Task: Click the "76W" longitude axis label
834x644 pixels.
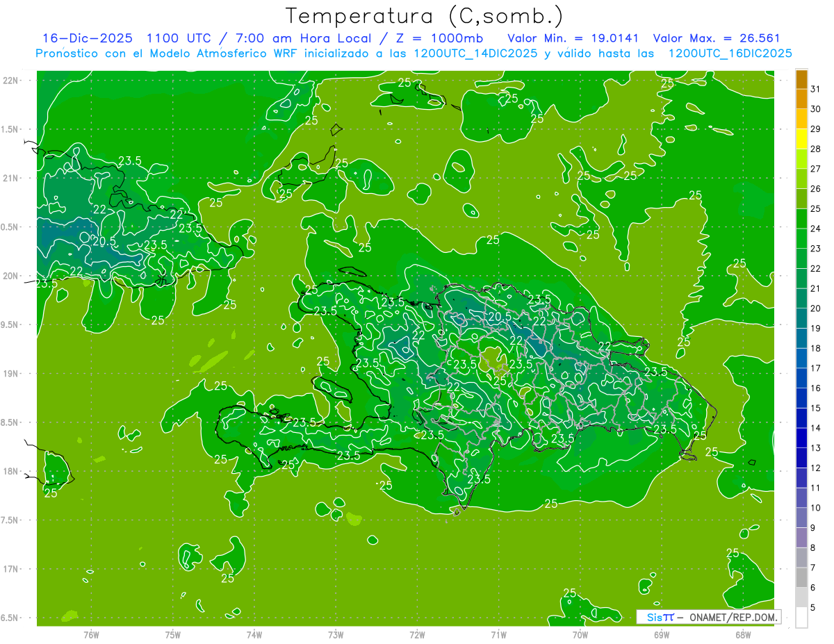Action: pyautogui.click(x=91, y=635)
